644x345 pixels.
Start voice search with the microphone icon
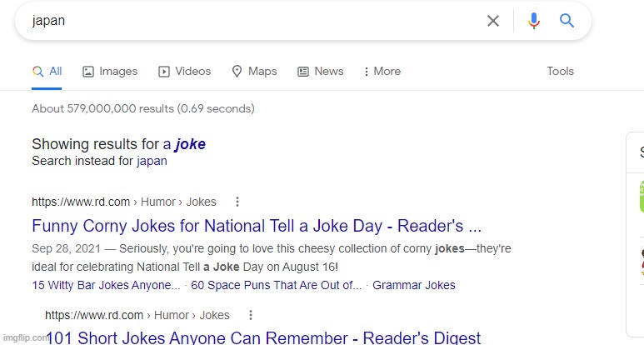tap(533, 21)
